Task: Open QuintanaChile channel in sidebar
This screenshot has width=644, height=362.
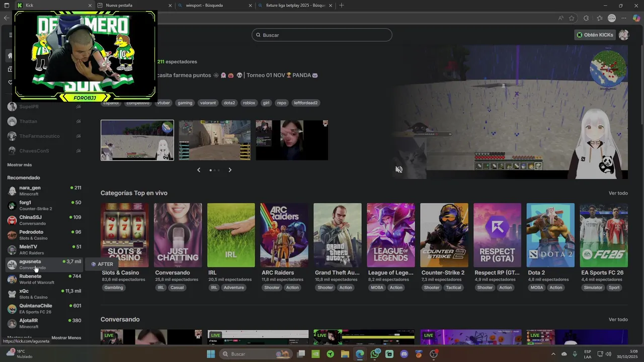Action: coord(44,308)
